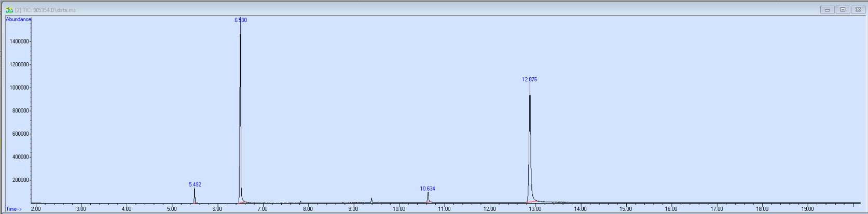
Task: Click the 400000 abundance axis value
Action: pyautogui.click(x=20, y=157)
